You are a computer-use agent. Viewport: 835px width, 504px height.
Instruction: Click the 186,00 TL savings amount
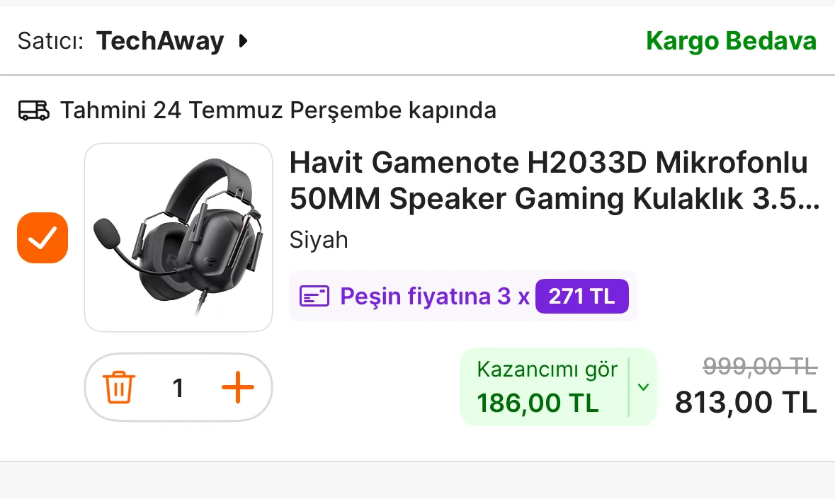pos(538,403)
